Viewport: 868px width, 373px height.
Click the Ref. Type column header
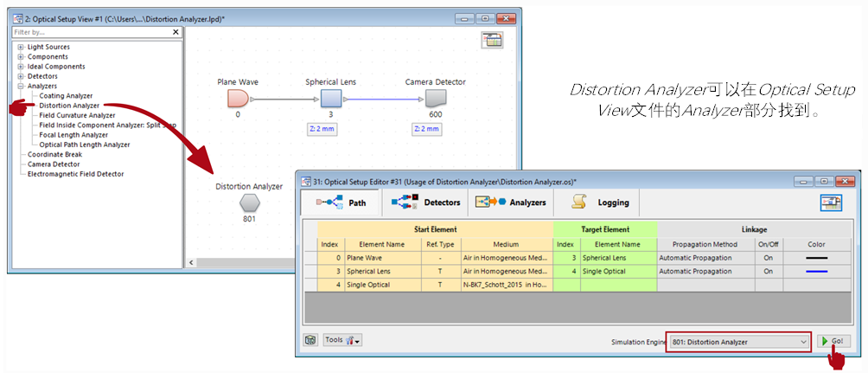[441, 244]
